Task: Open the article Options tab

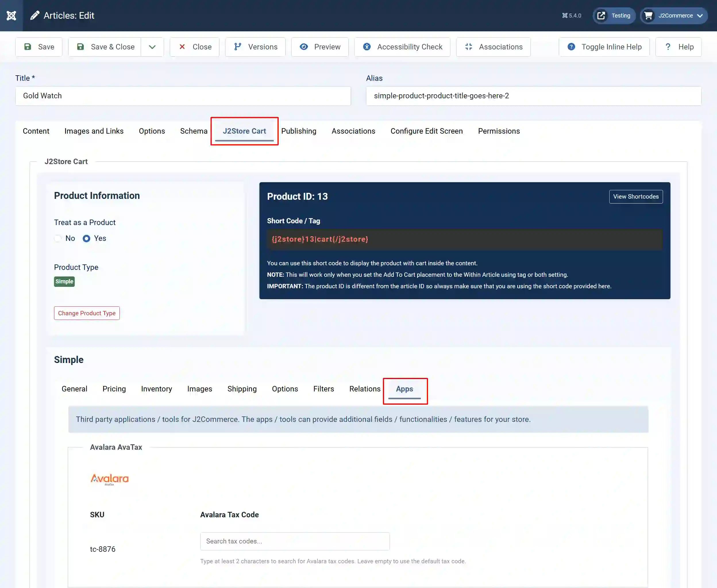Action: (152, 131)
